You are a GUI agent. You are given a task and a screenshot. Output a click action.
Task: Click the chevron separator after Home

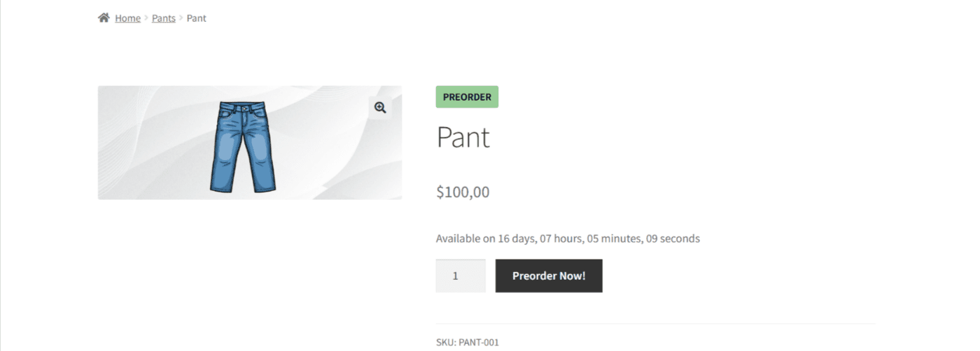146,18
